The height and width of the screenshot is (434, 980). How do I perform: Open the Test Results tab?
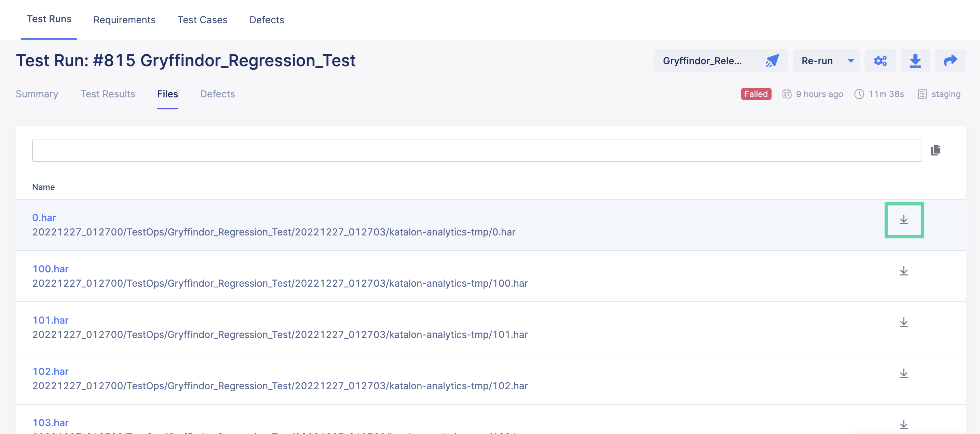[108, 94]
